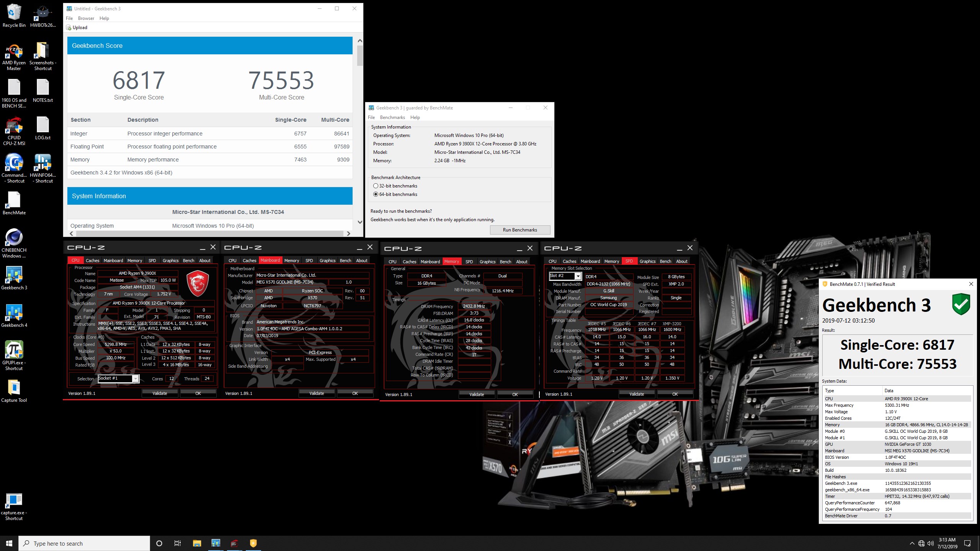The image size is (980, 551).
Task: Launch the CINEBENCH Windows desktop icon
Action: click(14, 243)
